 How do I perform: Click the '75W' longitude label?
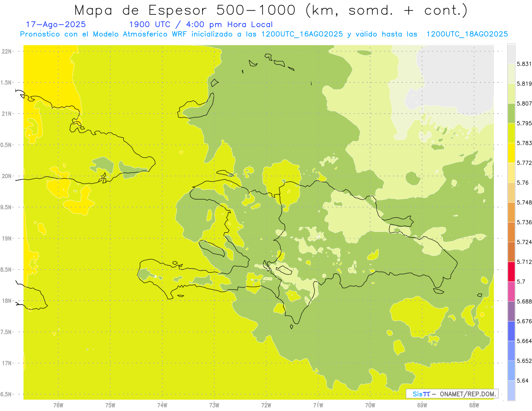110,405
